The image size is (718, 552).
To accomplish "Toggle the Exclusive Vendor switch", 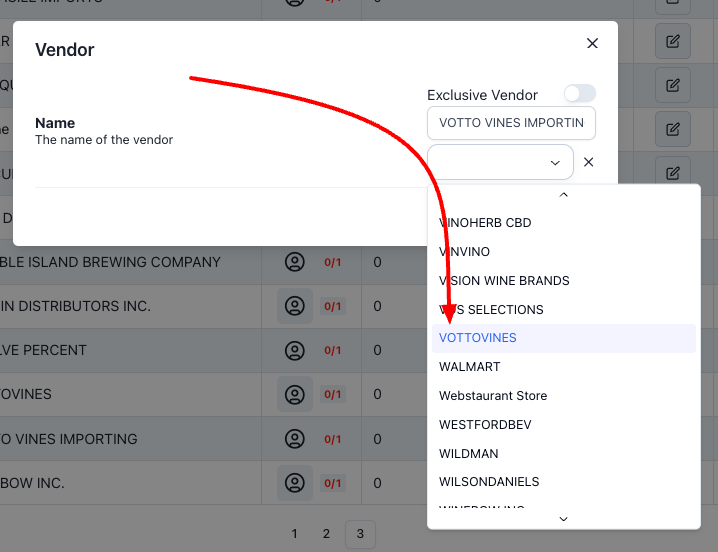I will coord(580,93).
